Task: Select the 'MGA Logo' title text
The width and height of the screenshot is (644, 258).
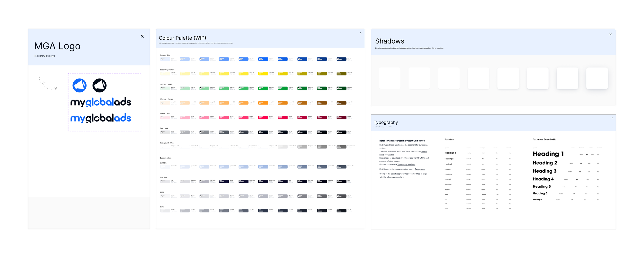Action: click(x=57, y=46)
